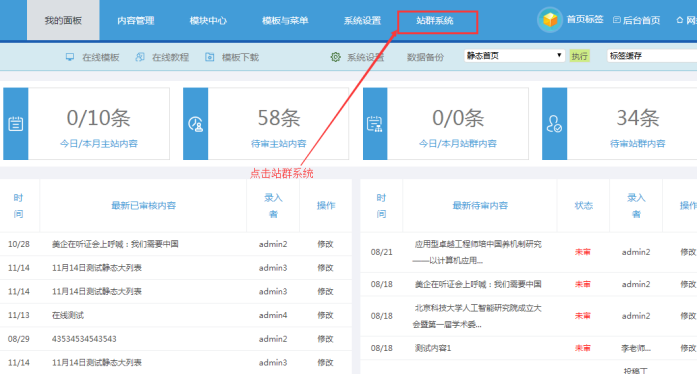Switch to the 内容管理 tab

point(136,20)
